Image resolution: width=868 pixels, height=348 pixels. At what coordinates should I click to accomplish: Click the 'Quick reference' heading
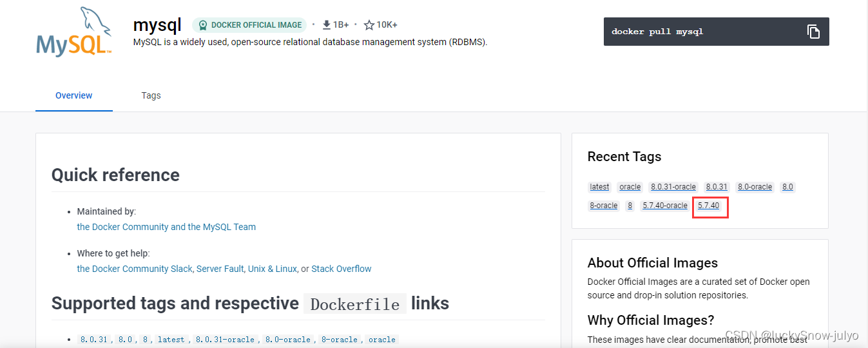pyautogui.click(x=115, y=175)
